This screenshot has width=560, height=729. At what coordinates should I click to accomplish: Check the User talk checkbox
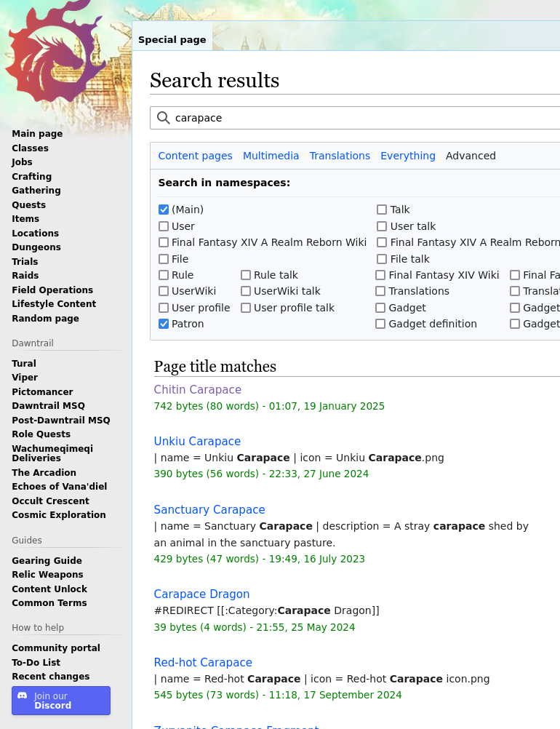click(382, 226)
